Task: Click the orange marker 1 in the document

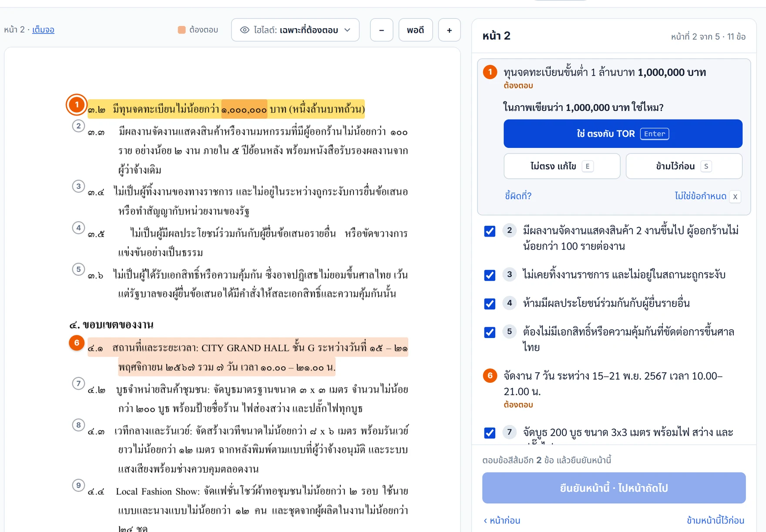Action: point(77,105)
